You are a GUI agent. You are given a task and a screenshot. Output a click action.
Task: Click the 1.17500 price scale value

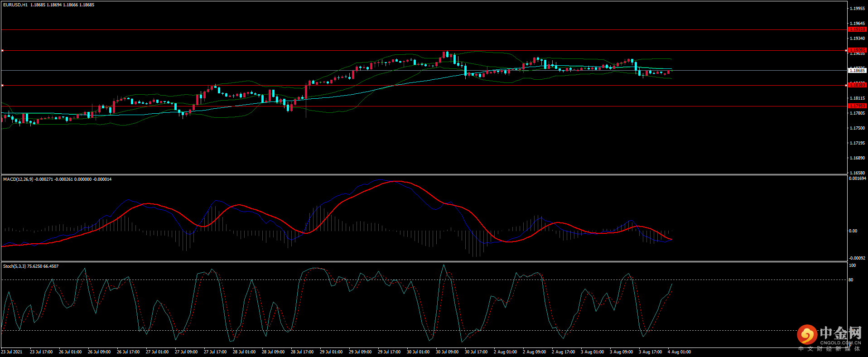click(x=857, y=128)
